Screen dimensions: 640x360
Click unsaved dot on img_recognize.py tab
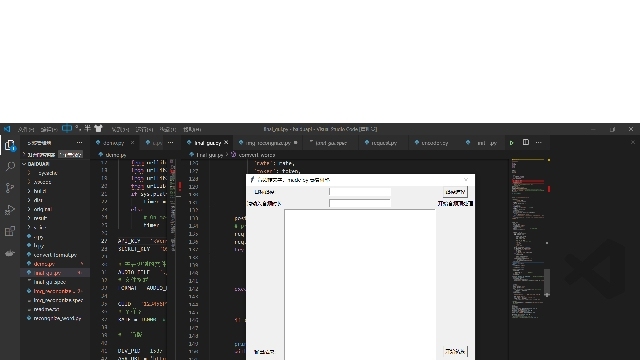pyautogui.click(x=296, y=142)
